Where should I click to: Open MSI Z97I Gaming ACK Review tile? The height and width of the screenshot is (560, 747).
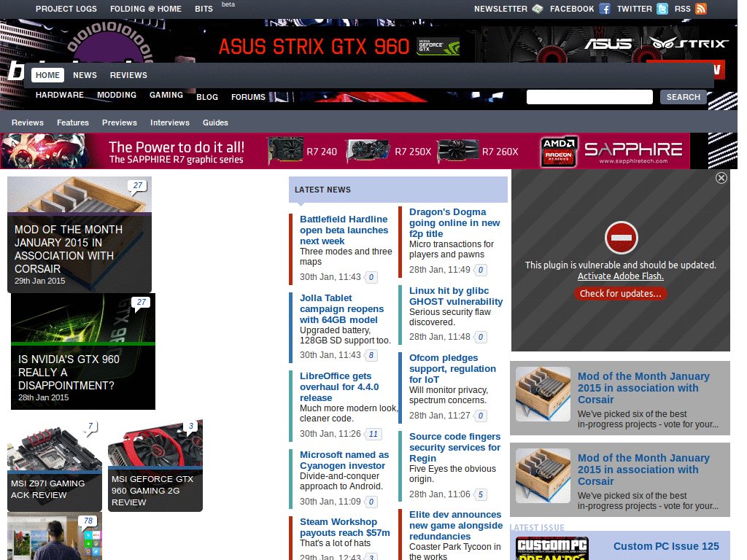54,466
